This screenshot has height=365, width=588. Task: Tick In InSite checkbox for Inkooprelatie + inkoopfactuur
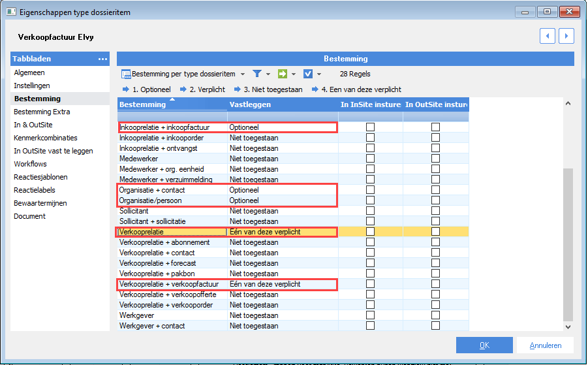coord(370,127)
